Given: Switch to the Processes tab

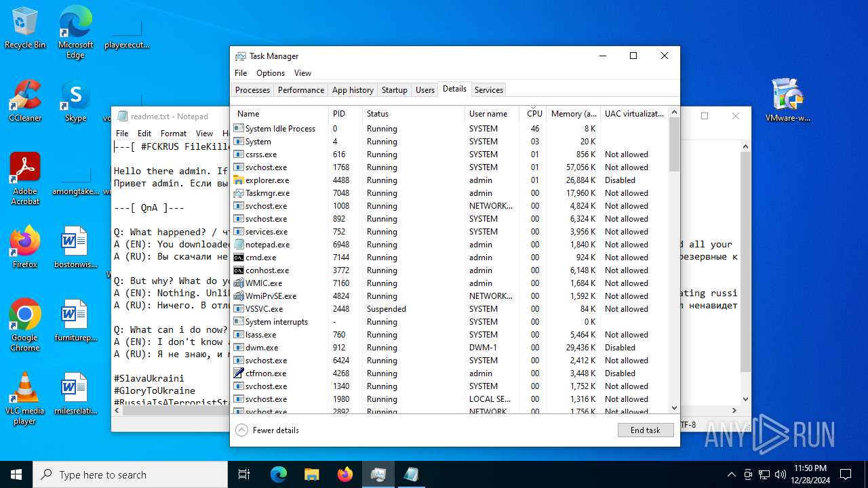Looking at the screenshot, I should tap(252, 90).
